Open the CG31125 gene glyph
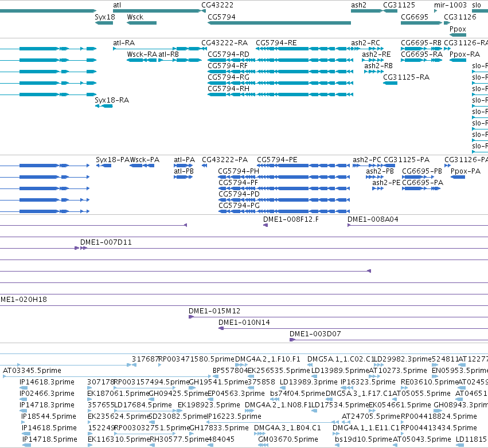This screenshot has height=448, width=488. pos(390,11)
